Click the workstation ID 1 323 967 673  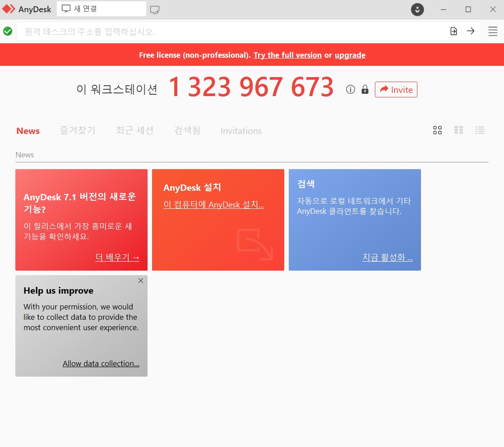pyautogui.click(x=251, y=87)
